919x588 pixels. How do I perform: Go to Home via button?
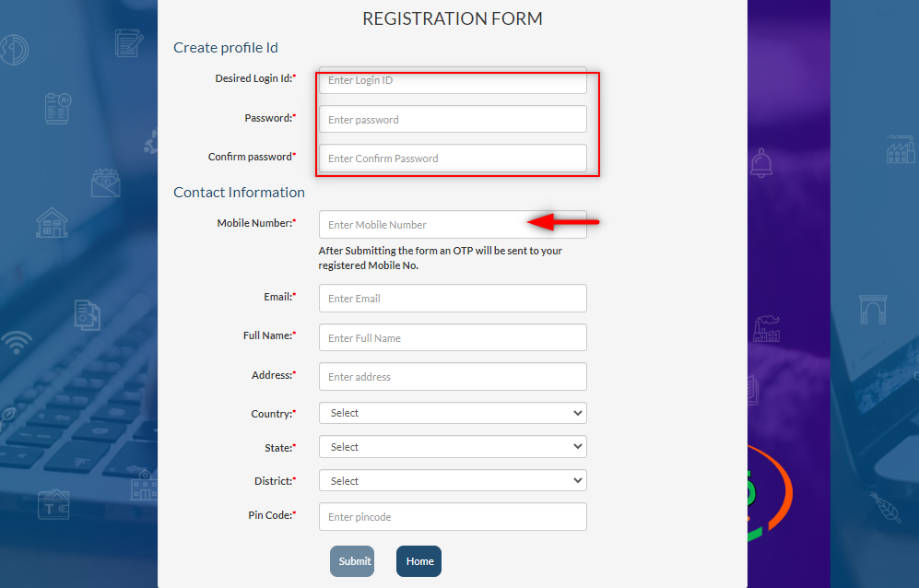pos(419,561)
